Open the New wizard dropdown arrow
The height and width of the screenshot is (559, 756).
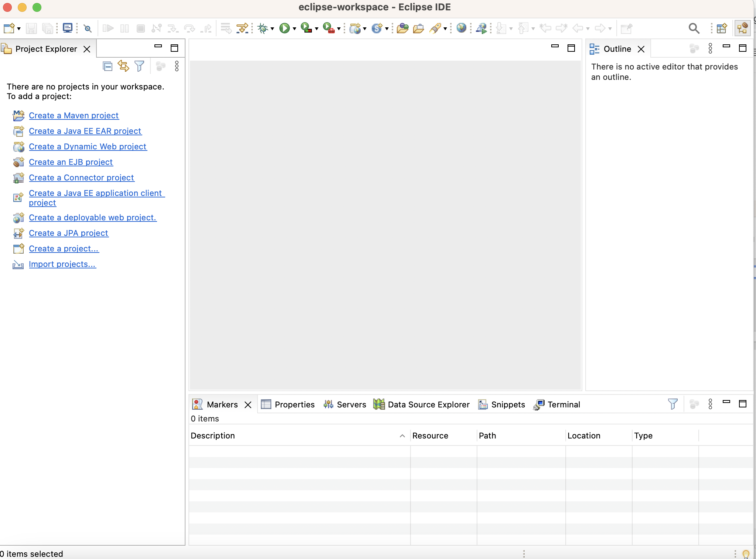click(18, 28)
